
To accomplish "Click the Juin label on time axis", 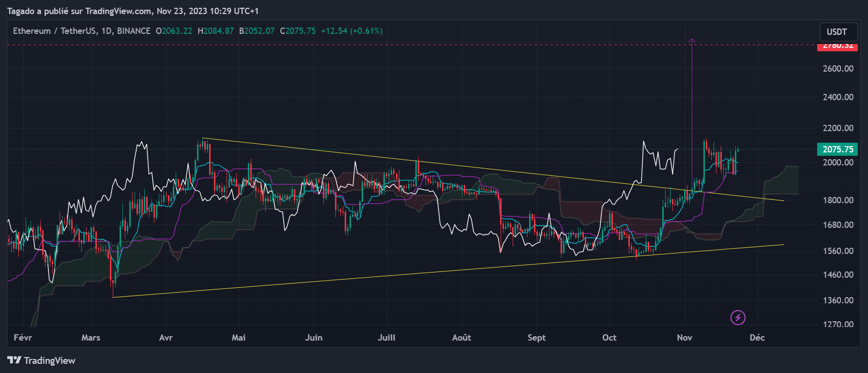I will (x=314, y=338).
